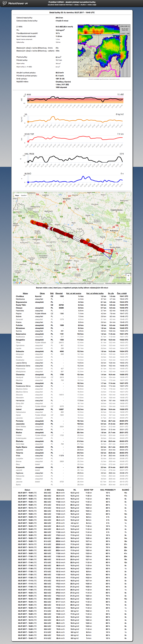Toggle fullscreen view of the map
143x644 pixels.
click(128, 195)
